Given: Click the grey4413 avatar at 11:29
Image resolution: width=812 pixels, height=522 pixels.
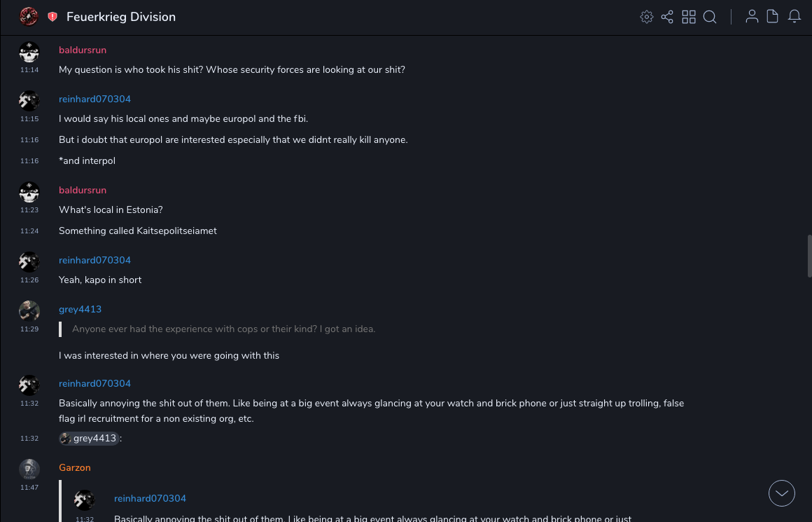Looking at the screenshot, I should pyautogui.click(x=29, y=310).
